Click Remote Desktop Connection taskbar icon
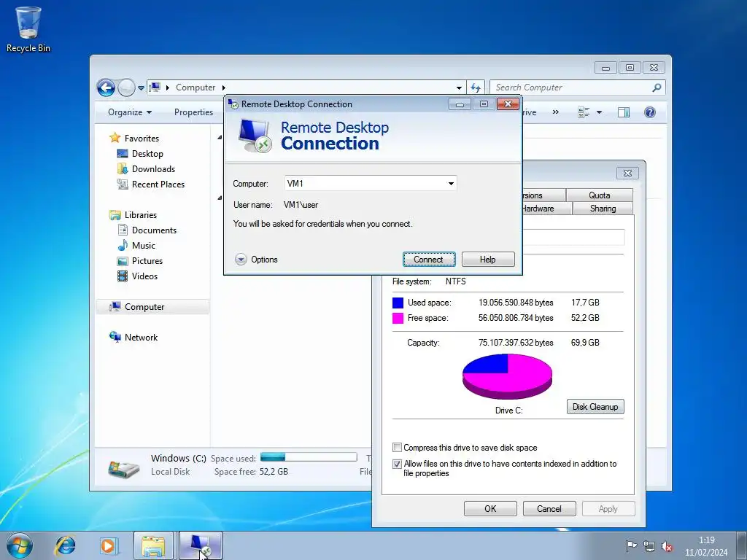This screenshot has height=560, width=747. pos(200,545)
